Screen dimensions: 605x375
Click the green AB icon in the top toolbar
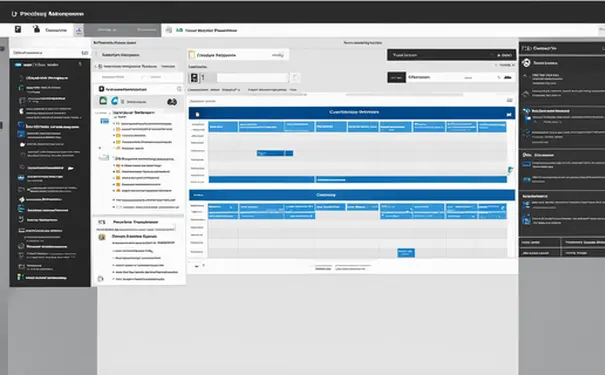pos(179,30)
